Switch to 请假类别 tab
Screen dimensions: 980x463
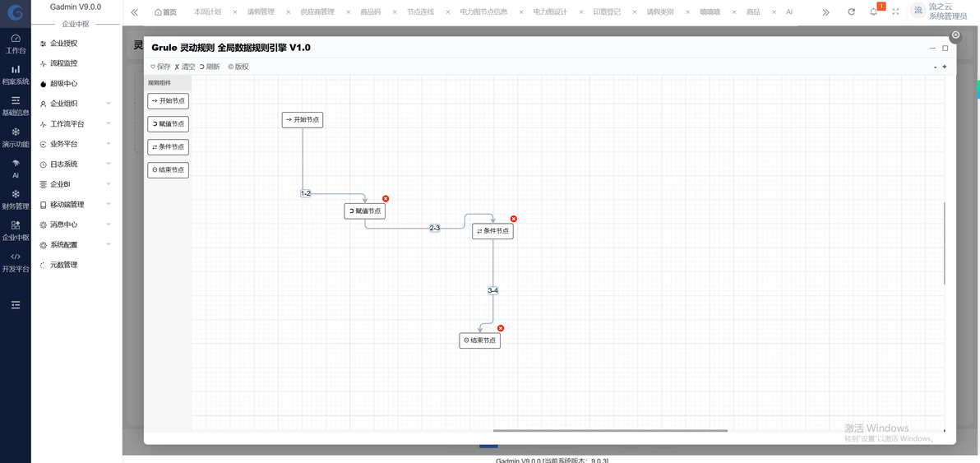click(660, 12)
